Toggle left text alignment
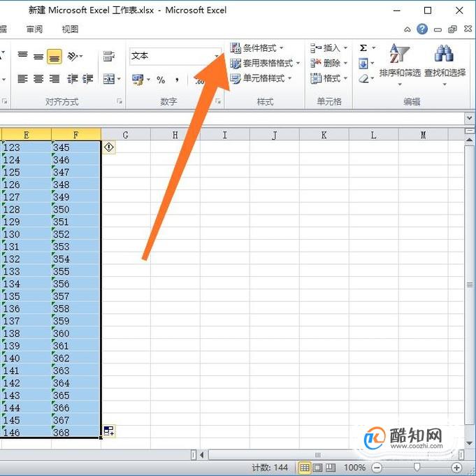The image size is (476, 476). click(x=23, y=79)
